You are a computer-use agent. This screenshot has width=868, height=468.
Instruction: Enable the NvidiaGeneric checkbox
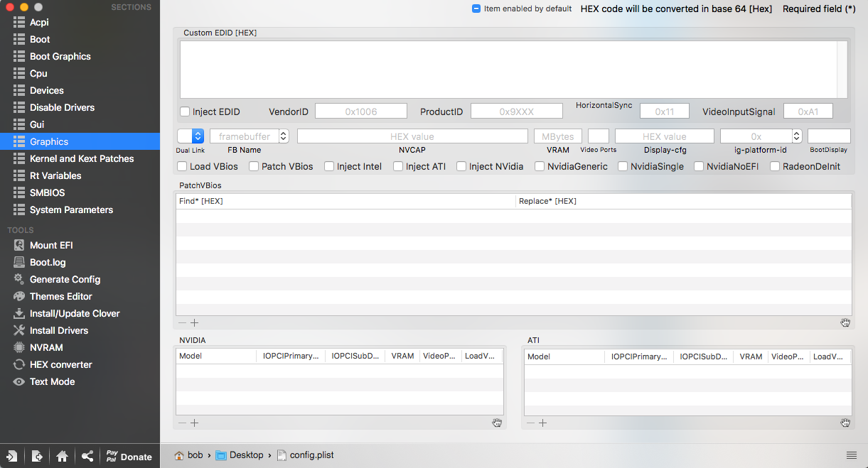pyautogui.click(x=540, y=166)
